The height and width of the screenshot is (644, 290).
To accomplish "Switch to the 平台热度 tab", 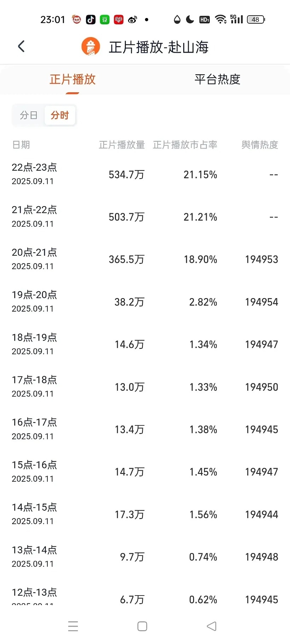I will point(217,79).
